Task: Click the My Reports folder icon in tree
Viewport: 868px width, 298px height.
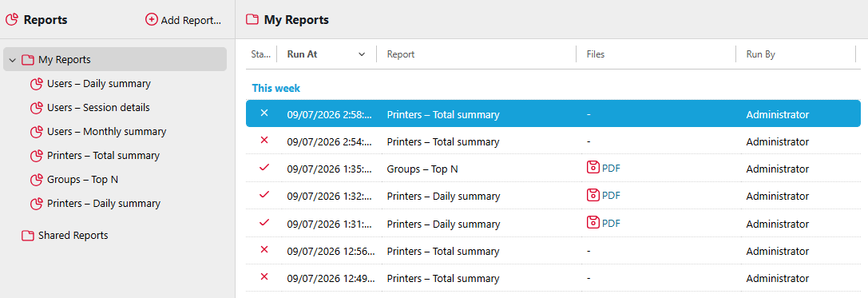Action: point(28,60)
